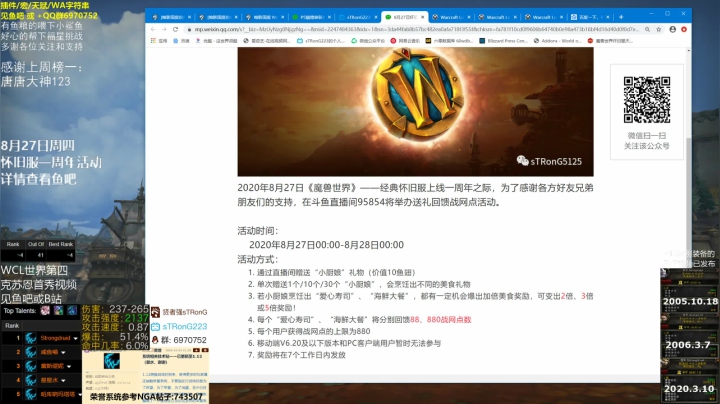Bookmark this page with the star icon
The image size is (720, 404).
click(658, 29)
